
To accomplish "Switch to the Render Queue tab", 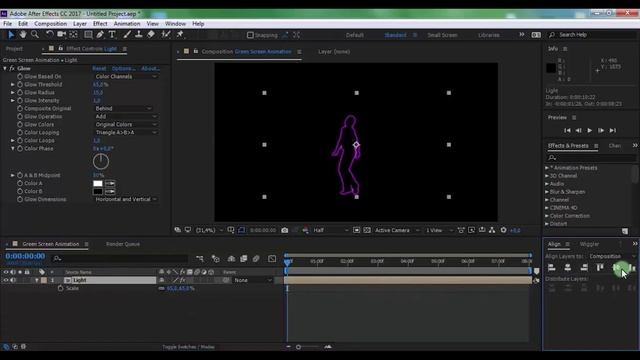I will click(x=123, y=244).
